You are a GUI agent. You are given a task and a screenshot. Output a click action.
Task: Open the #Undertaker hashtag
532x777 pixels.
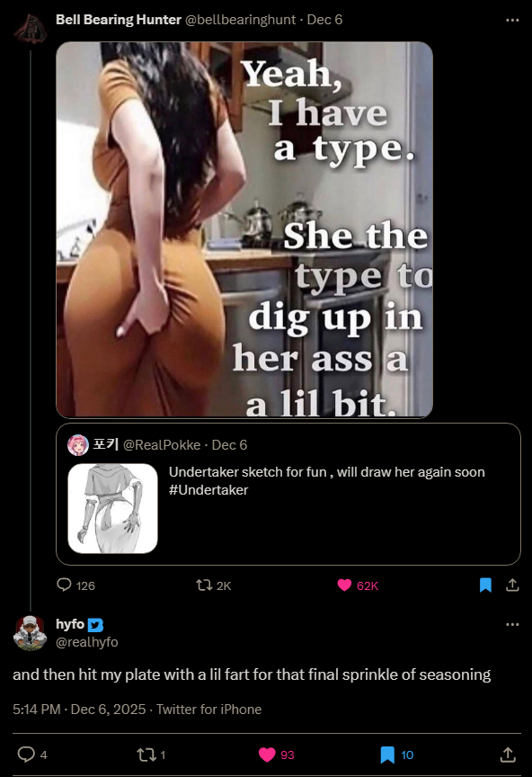coord(208,490)
